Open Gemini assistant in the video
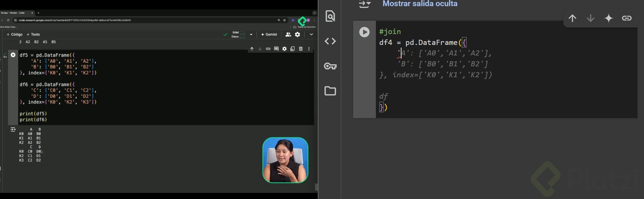This screenshot has width=644, height=199. (269, 34)
